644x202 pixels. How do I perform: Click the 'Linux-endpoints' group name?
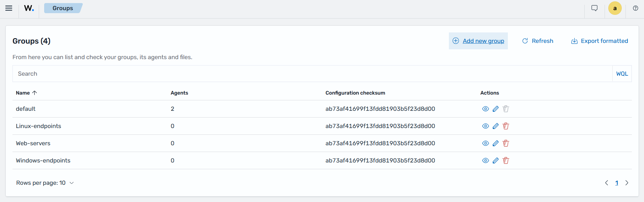click(x=38, y=126)
